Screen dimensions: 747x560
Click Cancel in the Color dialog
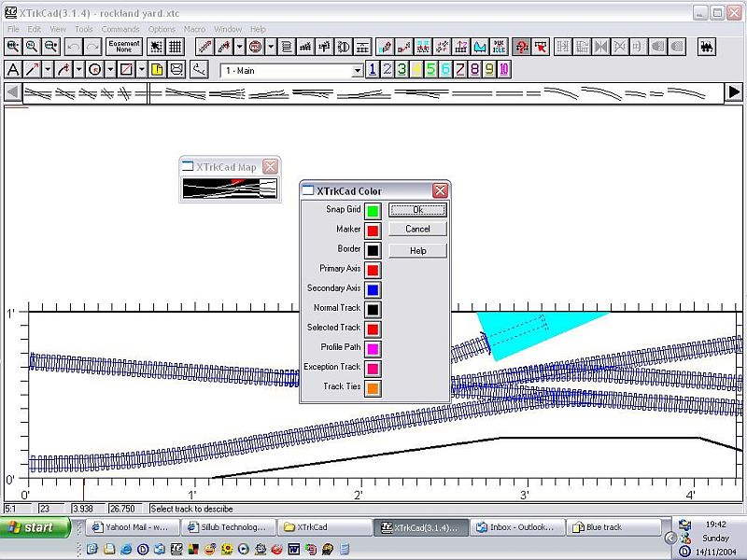tap(417, 229)
